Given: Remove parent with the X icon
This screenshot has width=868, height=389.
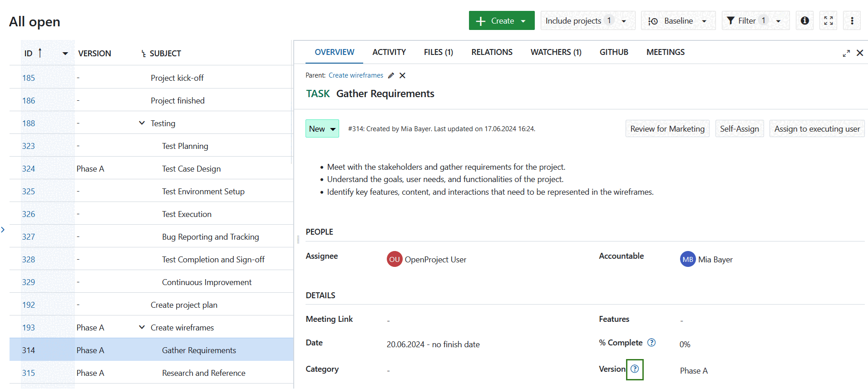Looking at the screenshot, I should (402, 75).
